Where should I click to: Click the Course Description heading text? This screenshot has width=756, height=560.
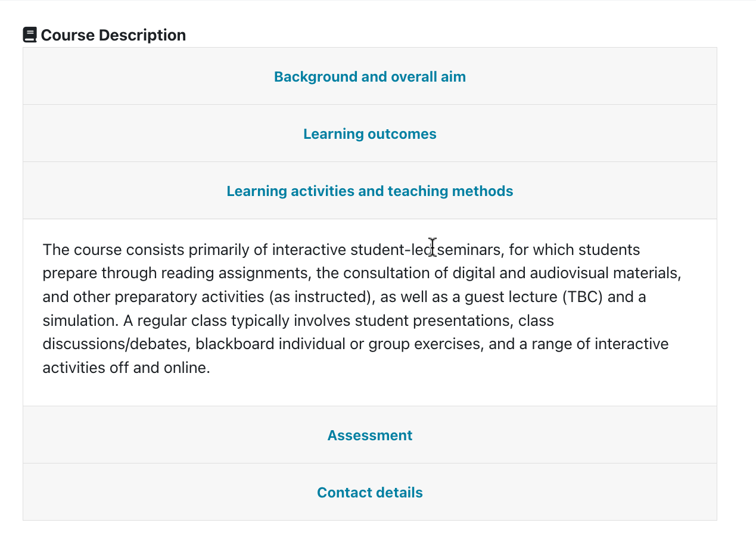(x=113, y=35)
